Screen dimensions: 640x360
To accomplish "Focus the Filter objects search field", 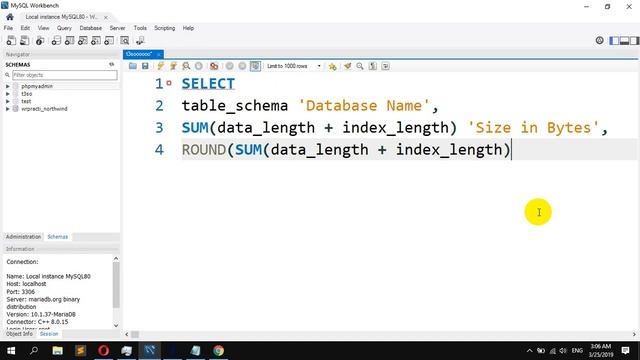I will 64,75.
